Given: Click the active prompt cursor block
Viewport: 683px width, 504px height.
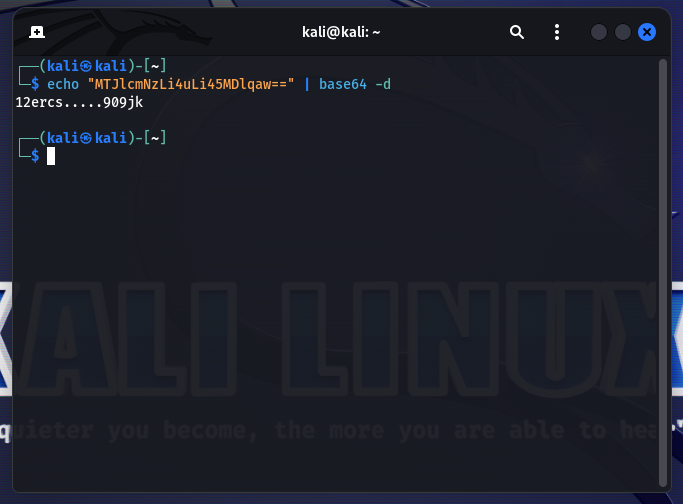Looking at the screenshot, I should [x=51, y=156].
